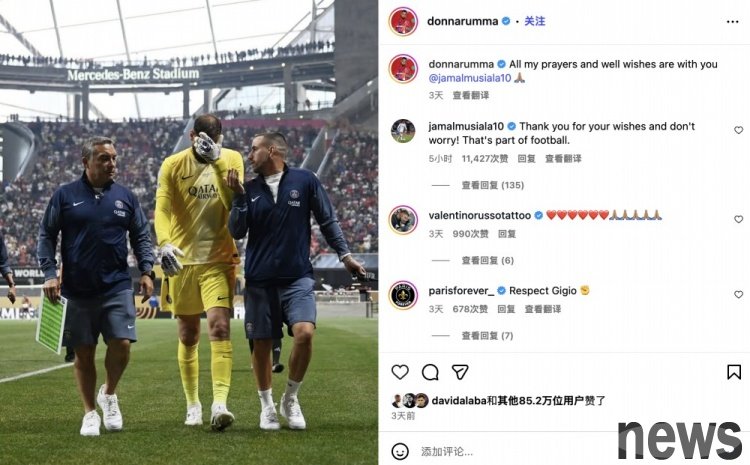Open parisforever_ profile avatar
750x465 pixels.
(x=403, y=295)
